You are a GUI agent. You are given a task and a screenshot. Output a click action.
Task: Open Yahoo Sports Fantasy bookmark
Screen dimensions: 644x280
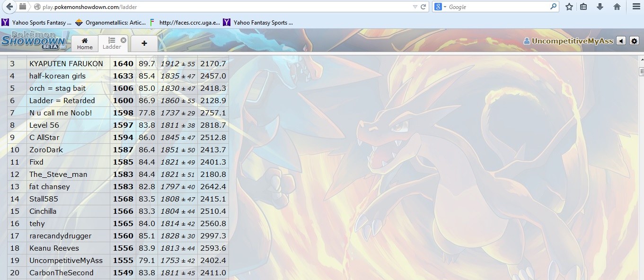36,22
